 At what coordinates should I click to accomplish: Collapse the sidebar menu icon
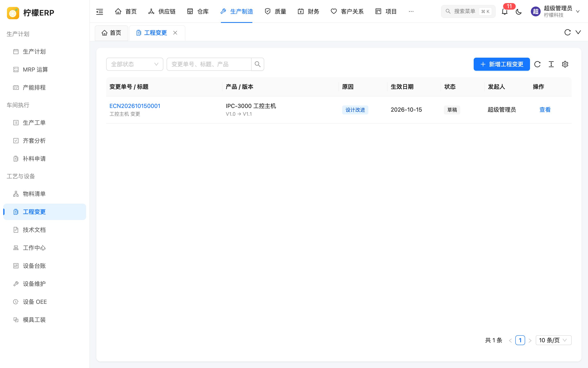pos(100,11)
